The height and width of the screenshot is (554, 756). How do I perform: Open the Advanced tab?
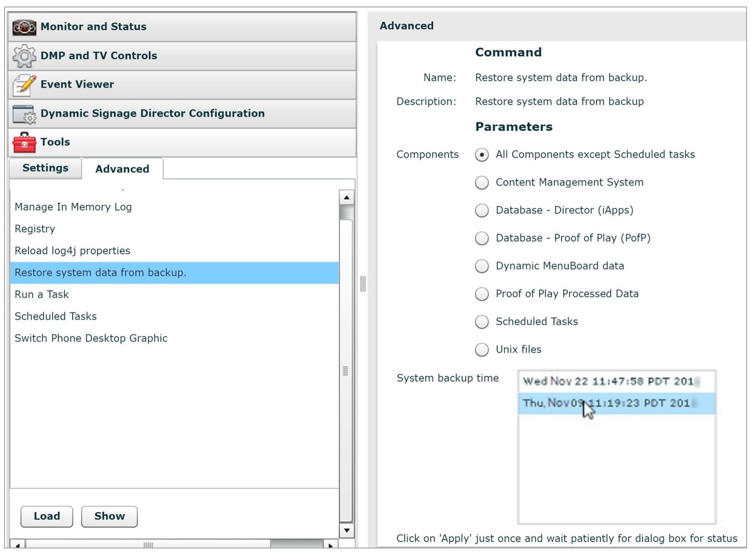(x=122, y=169)
